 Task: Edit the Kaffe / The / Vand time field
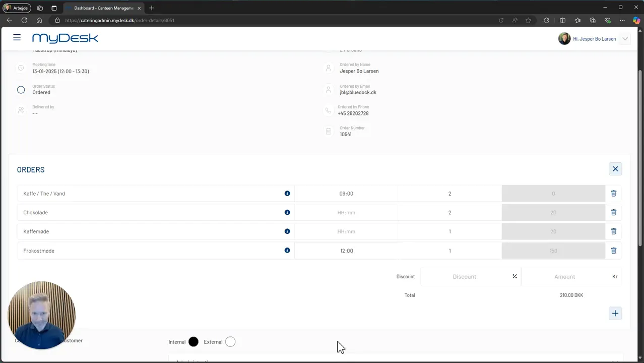pos(346,194)
